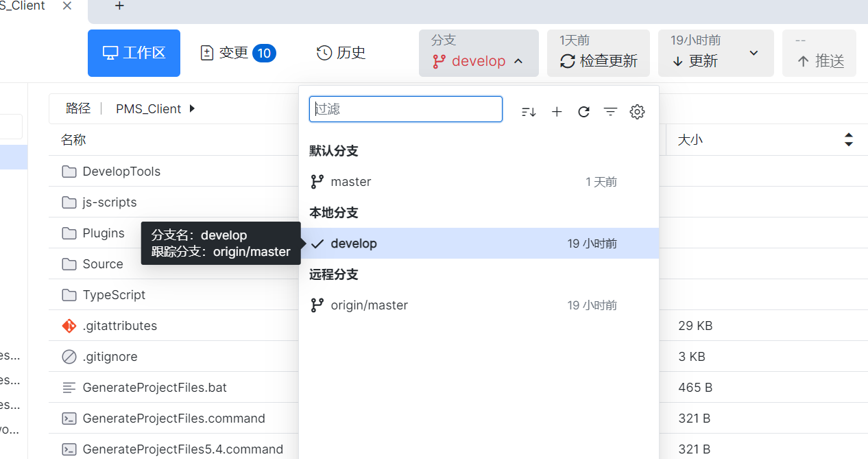Expand the update options chevron
868x459 pixels.
coord(754,53)
